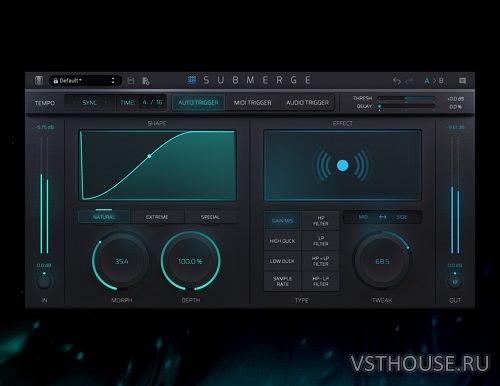
Task: Select the GAIN M/S effect type
Action: pos(283,221)
